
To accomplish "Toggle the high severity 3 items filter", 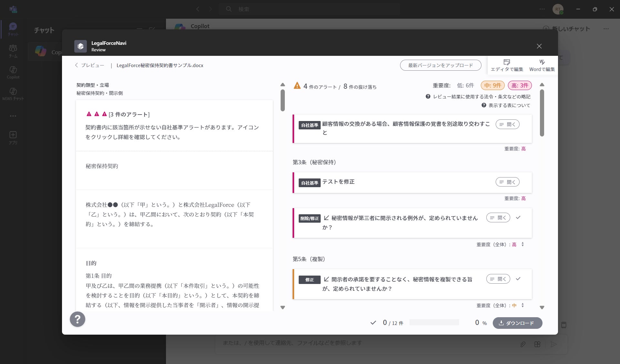I will point(520,86).
